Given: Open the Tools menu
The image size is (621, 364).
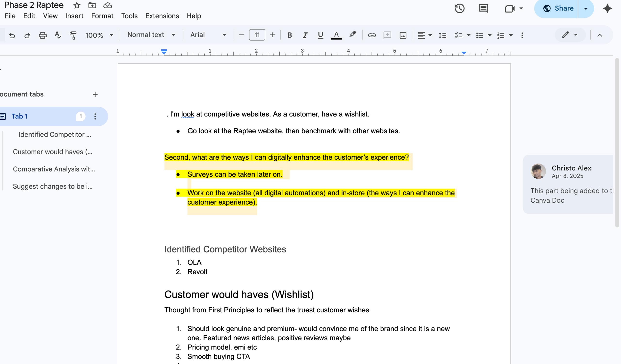Looking at the screenshot, I should point(129,16).
